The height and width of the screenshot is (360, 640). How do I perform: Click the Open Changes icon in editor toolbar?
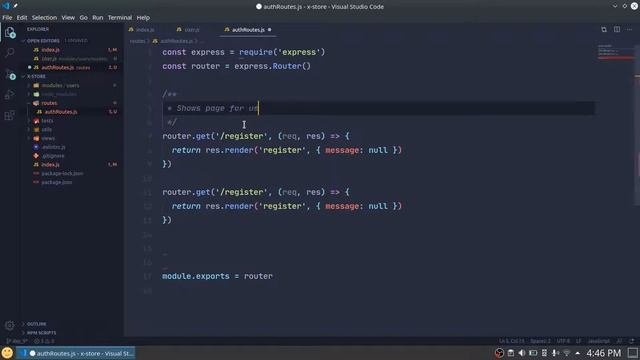point(604,29)
